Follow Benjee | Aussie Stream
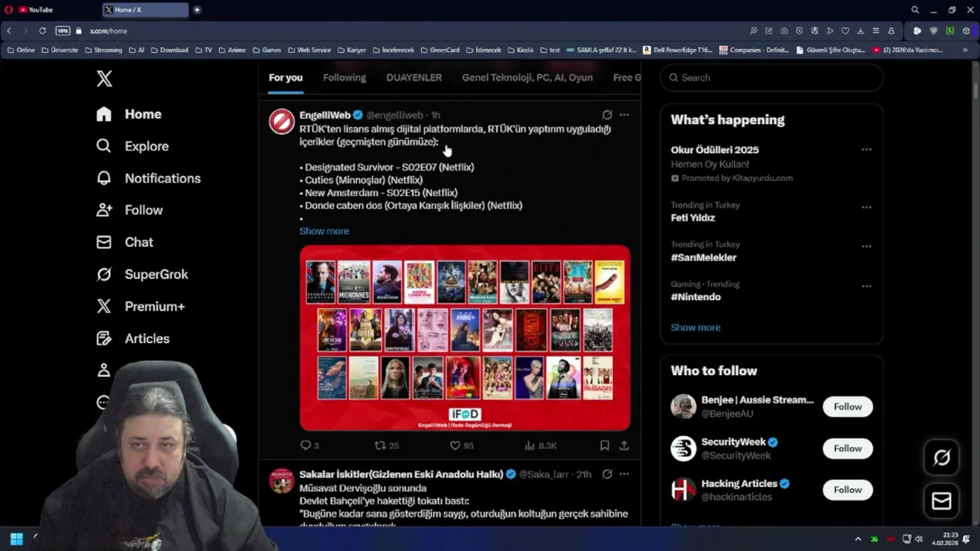This screenshot has height=551, width=980. point(848,406)
